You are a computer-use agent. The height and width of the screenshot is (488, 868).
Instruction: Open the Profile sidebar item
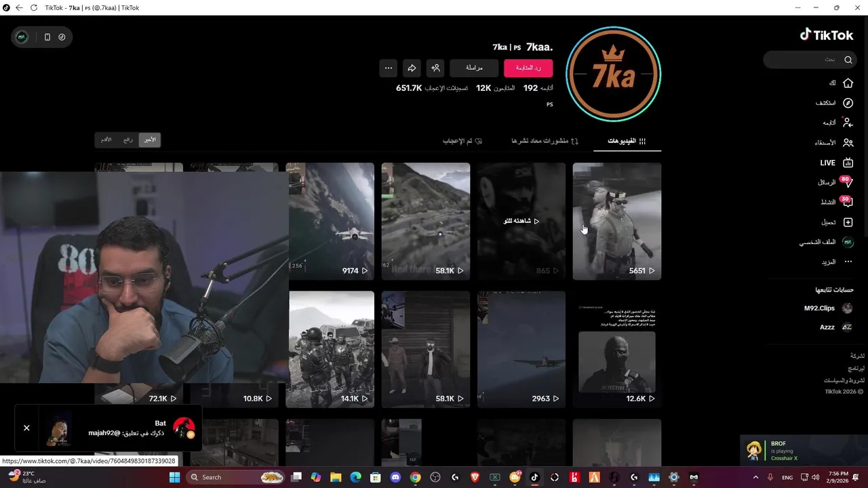click(827, 242)
